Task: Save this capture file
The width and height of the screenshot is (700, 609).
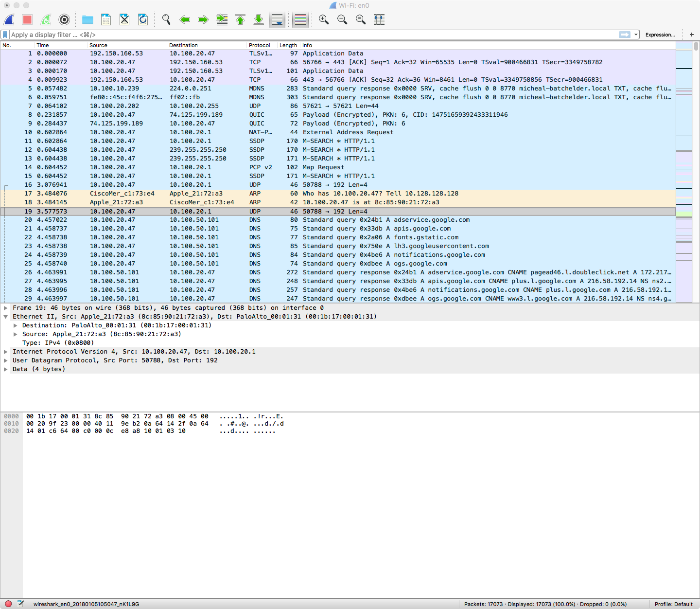Action: coord(106,19)
